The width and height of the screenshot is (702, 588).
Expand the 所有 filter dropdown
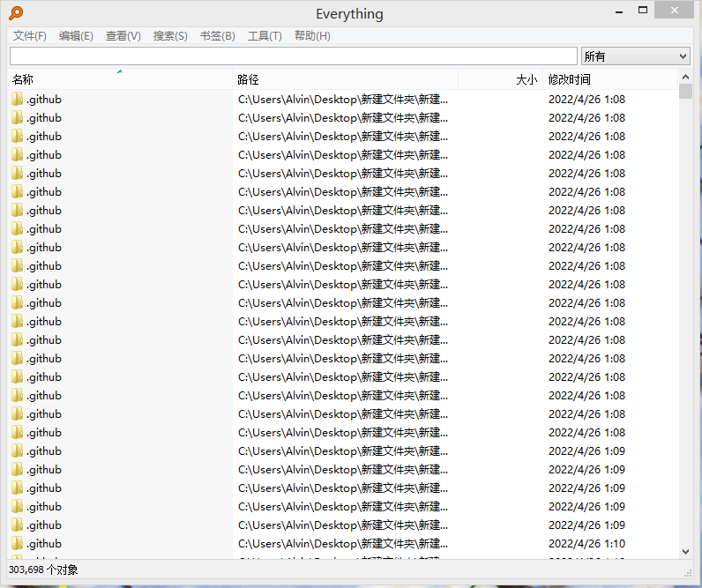click(x=635, y=56)
